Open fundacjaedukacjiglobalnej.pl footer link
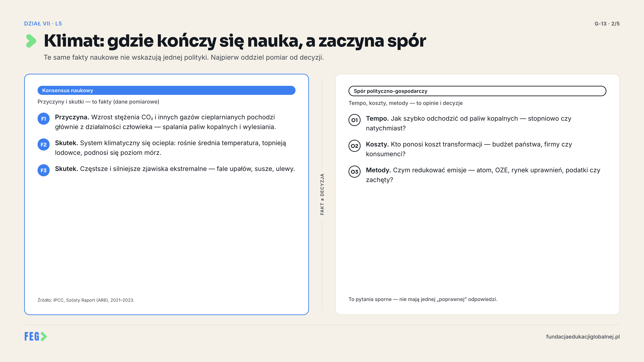The width and height of the screenshot is (644, 362). tap(583, 337)
